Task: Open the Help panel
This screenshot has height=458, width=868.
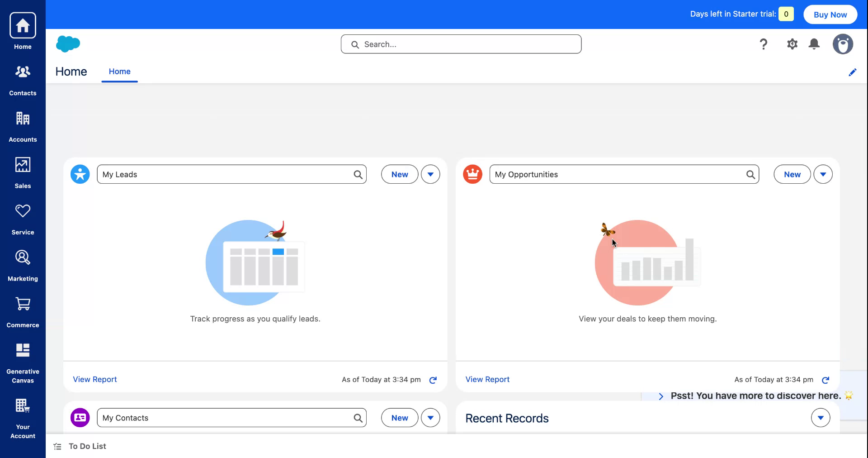Action: click(764, 44)
